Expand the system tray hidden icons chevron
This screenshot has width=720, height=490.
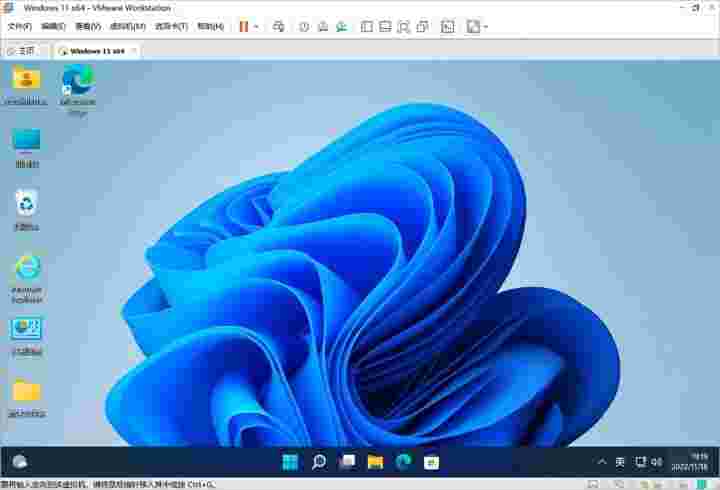[601, 461]
